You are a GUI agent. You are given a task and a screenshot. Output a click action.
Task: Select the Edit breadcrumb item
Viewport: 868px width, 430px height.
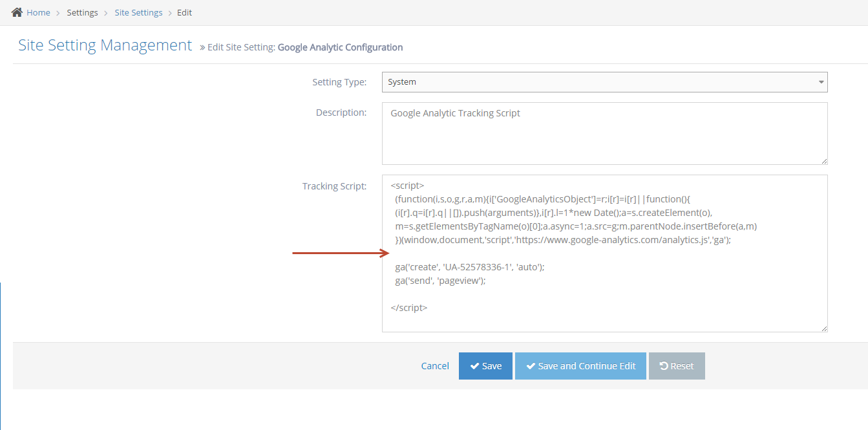[x=184, y=12]
